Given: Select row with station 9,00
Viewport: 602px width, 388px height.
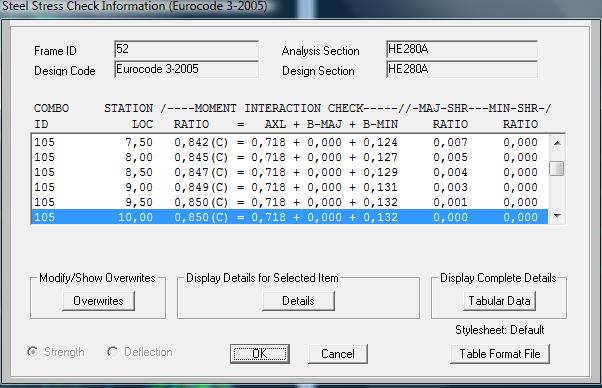Looking at the screenshot, I should (x=289, y=187).
